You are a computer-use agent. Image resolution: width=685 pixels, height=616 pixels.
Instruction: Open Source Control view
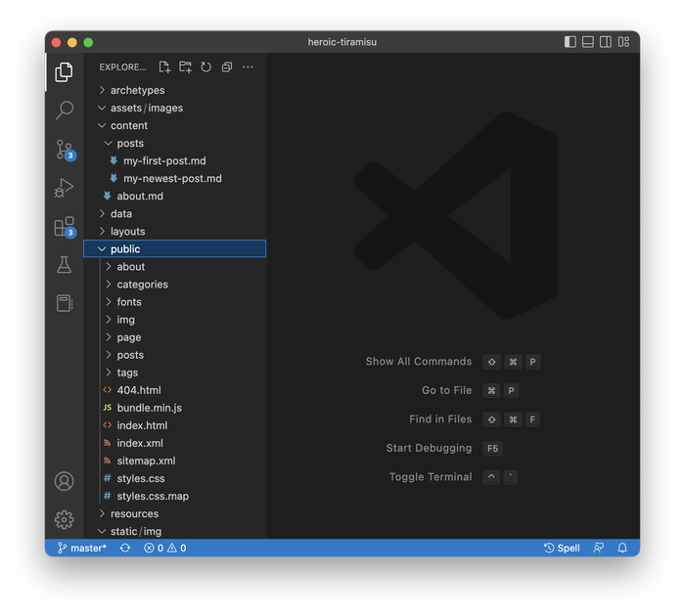click(x=65, y=150)
